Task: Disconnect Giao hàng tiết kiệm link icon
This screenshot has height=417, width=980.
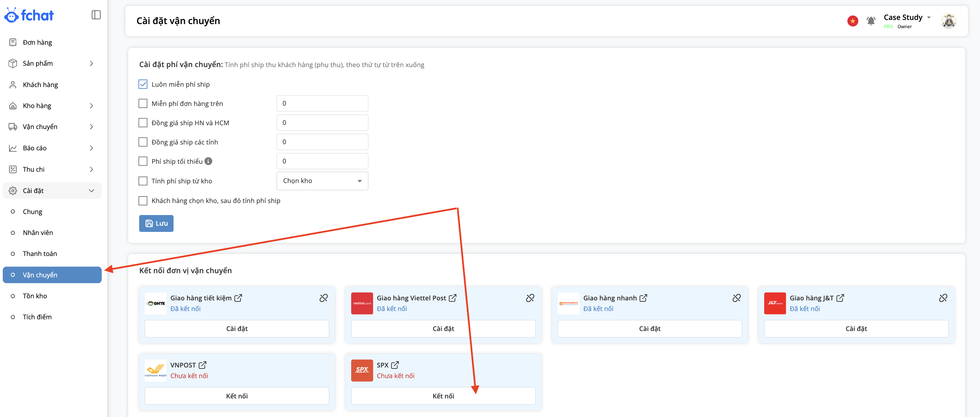Action: [323, 298]
